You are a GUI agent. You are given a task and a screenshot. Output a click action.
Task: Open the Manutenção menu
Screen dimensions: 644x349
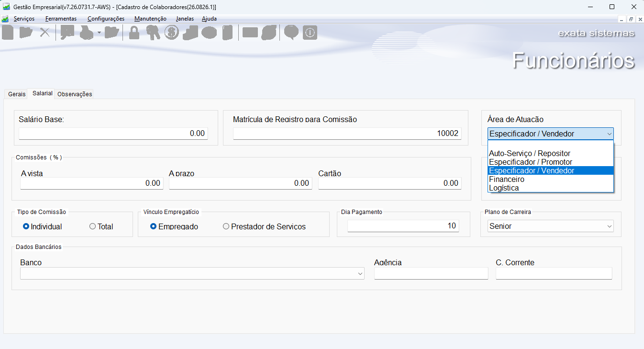(150, 19)
